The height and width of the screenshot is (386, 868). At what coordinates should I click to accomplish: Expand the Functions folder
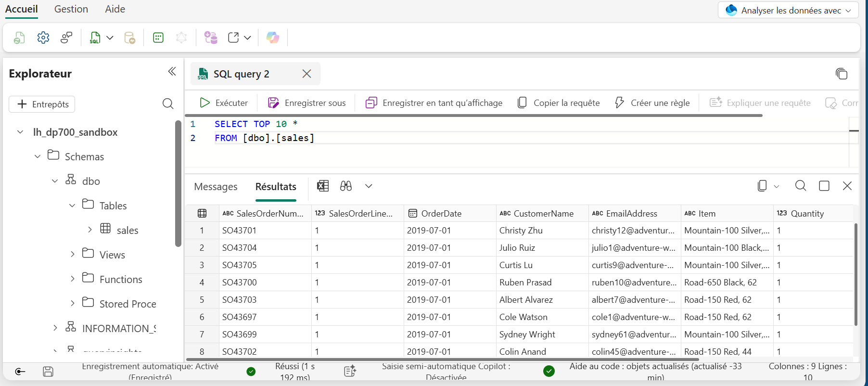(73, 279)
